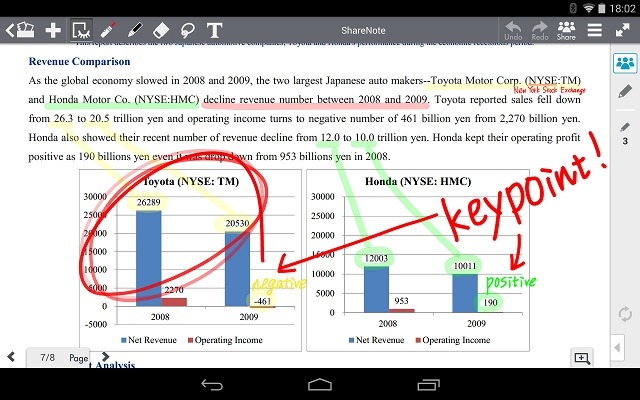
Task: Click the 190 data label
Action: pos(490,302)
